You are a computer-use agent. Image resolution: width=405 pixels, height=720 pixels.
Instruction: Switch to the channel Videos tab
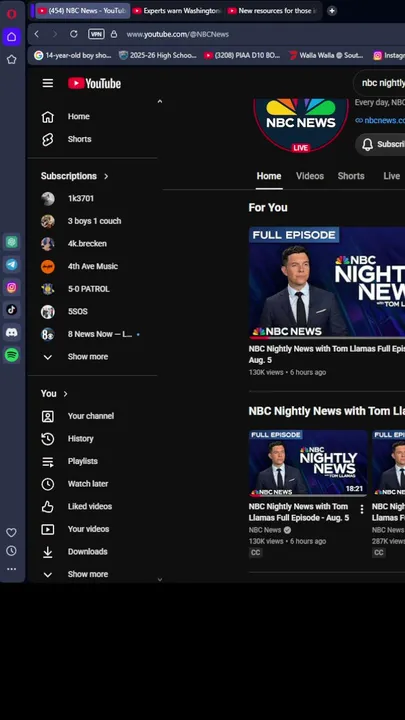[x=310, y=176]
